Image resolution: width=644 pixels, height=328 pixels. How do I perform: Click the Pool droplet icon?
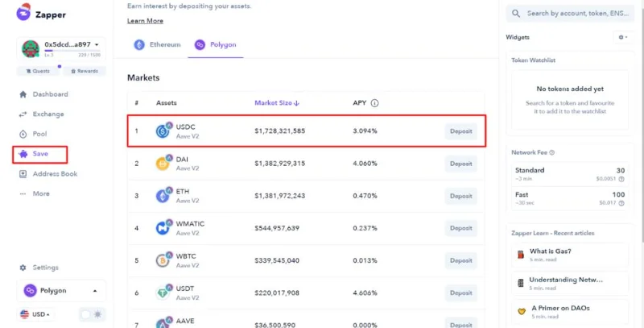(x=23, y=134)
